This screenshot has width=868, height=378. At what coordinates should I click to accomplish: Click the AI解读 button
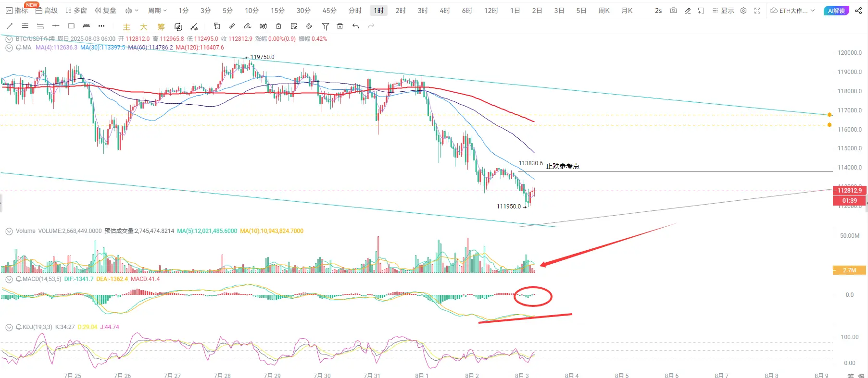837,11
